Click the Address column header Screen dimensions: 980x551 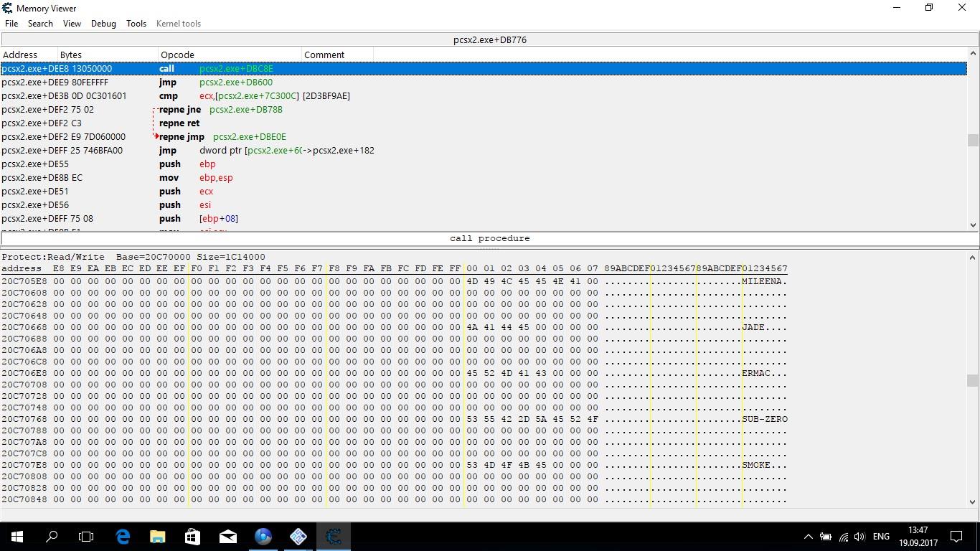[29, 55]
